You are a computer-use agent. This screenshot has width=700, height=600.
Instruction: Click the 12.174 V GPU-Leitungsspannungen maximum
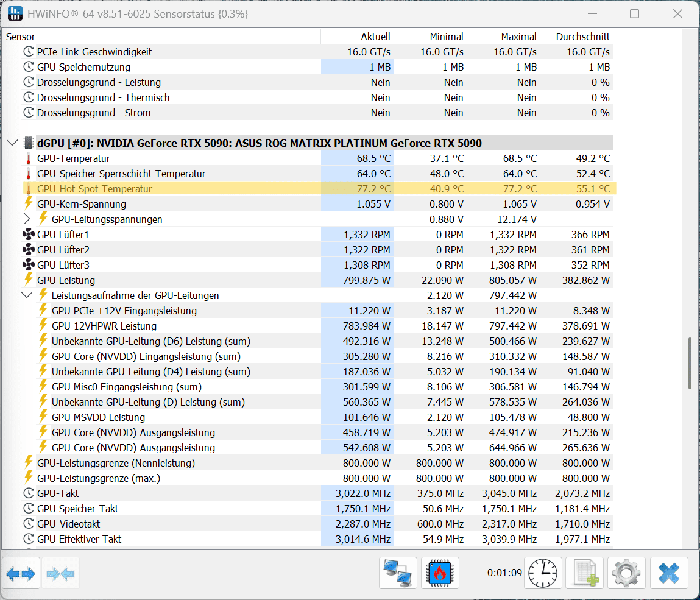pos(517,219)
